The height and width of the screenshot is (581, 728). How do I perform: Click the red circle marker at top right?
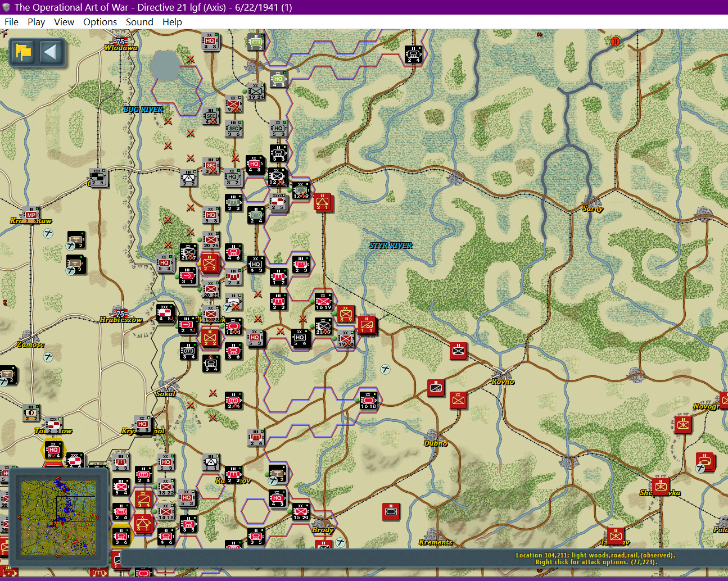tap(615, 41)
